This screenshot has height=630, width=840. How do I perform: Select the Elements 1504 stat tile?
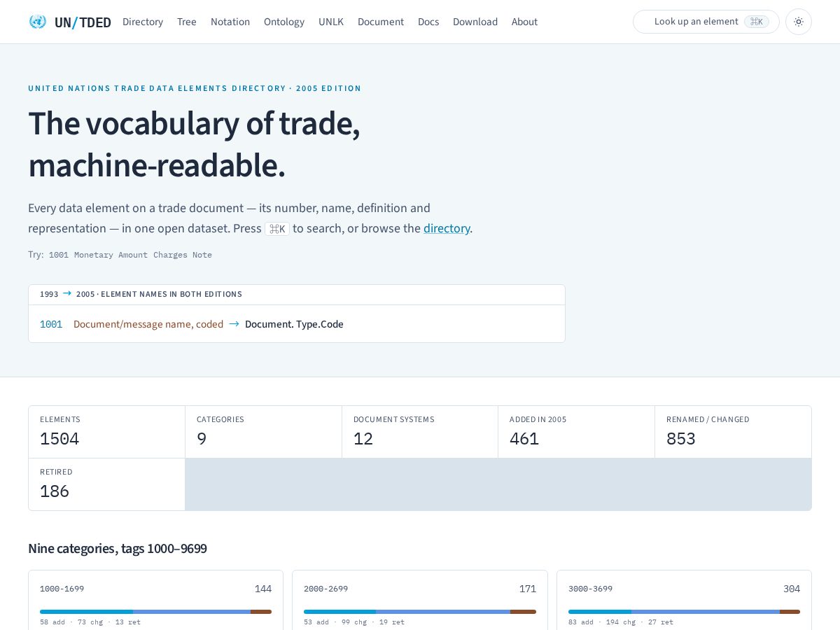(x=107, y=432)
